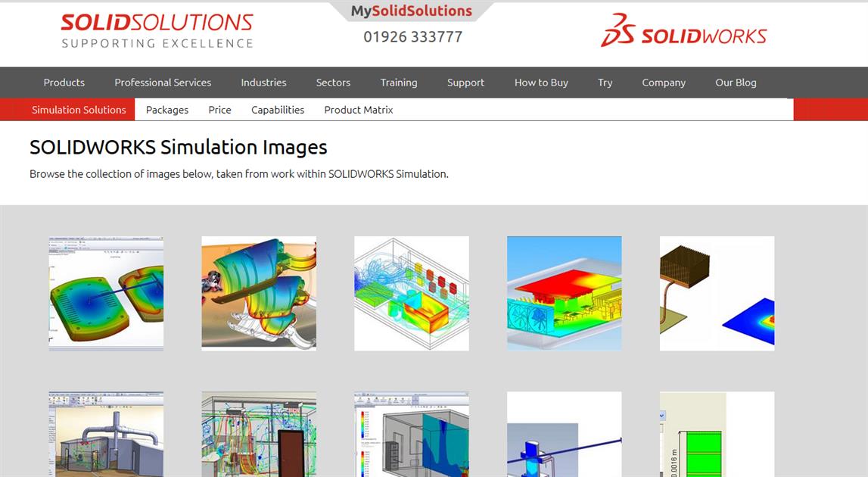Image resolution: width=868 pixels, height=477 pixels.
Task: Call the 01926 333777 phone number link
Action: point(411,36)
